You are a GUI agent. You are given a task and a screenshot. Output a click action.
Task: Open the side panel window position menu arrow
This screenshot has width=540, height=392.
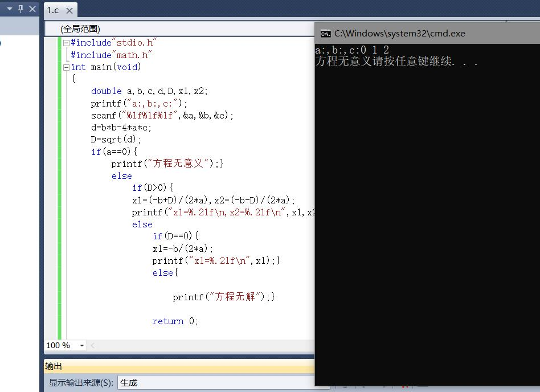[9, 9]
